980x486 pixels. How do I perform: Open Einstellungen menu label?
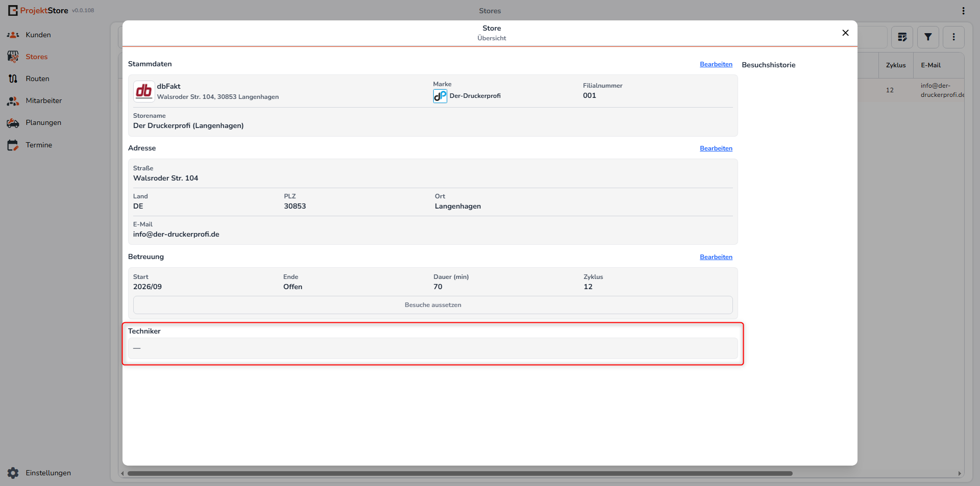(x=48, y=473)
